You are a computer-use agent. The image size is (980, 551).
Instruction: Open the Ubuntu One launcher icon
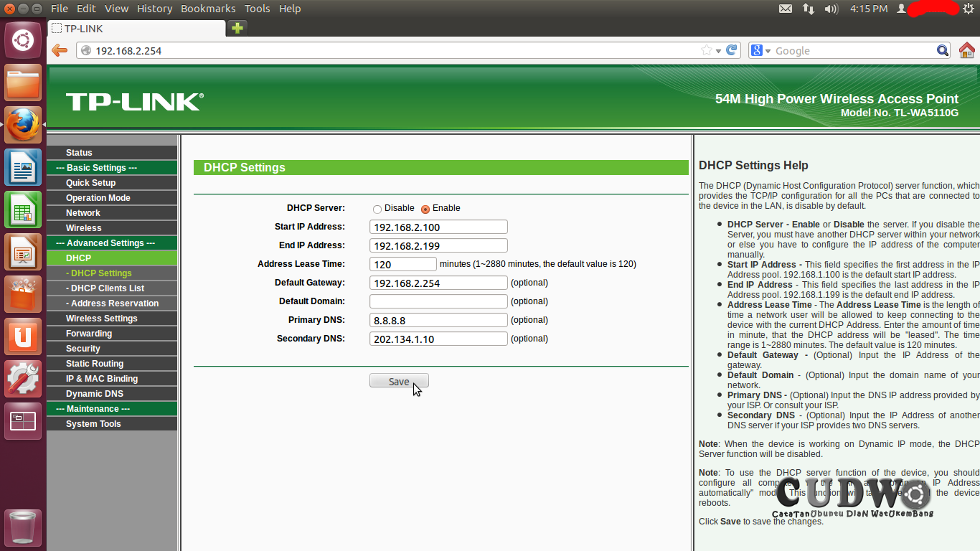pyautogui.click(x=23, y=336)
